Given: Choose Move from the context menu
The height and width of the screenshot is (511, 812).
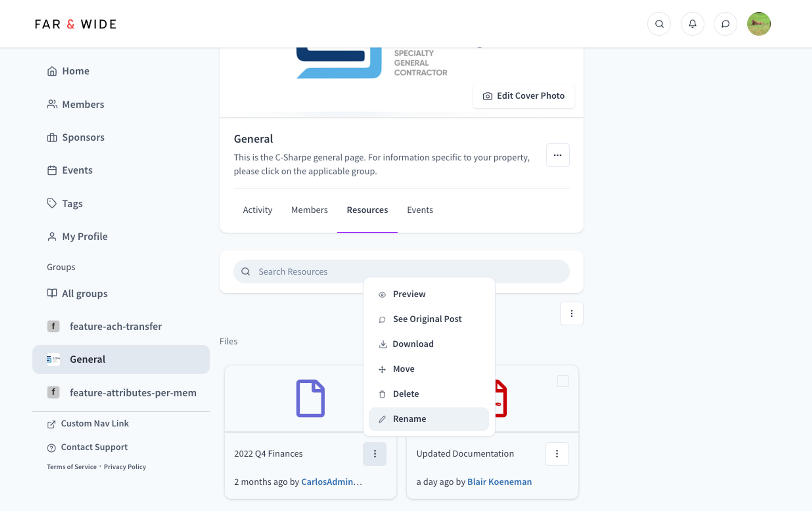Looking at the screenshot, I should click(428, 369).
